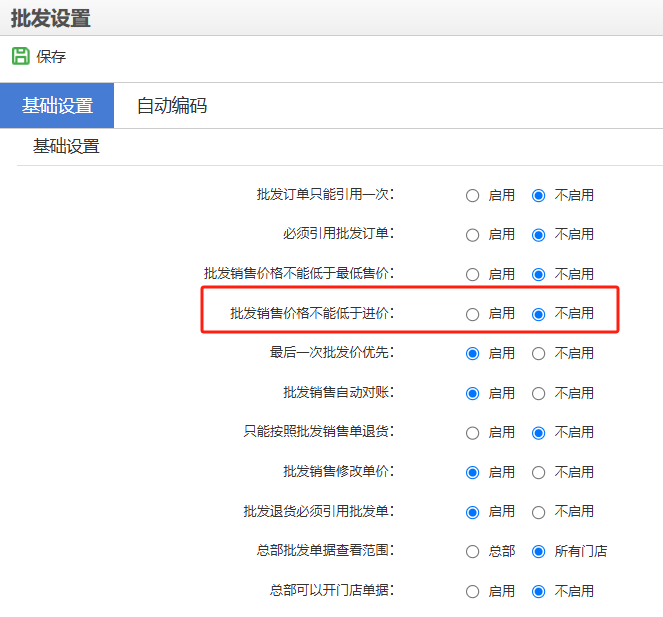
Task: Switch to the 基础设置 tab
Action: [x=57, y=105]
